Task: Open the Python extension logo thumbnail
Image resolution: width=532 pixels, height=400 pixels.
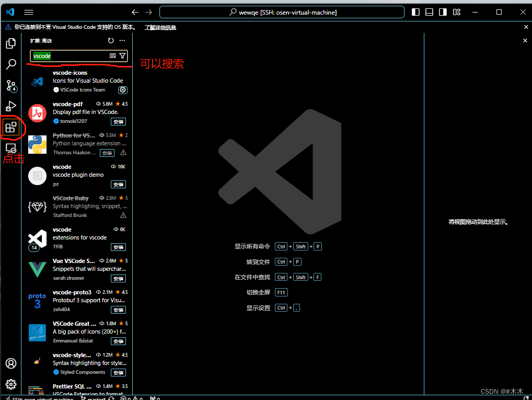Action: [x=37, y=145]
